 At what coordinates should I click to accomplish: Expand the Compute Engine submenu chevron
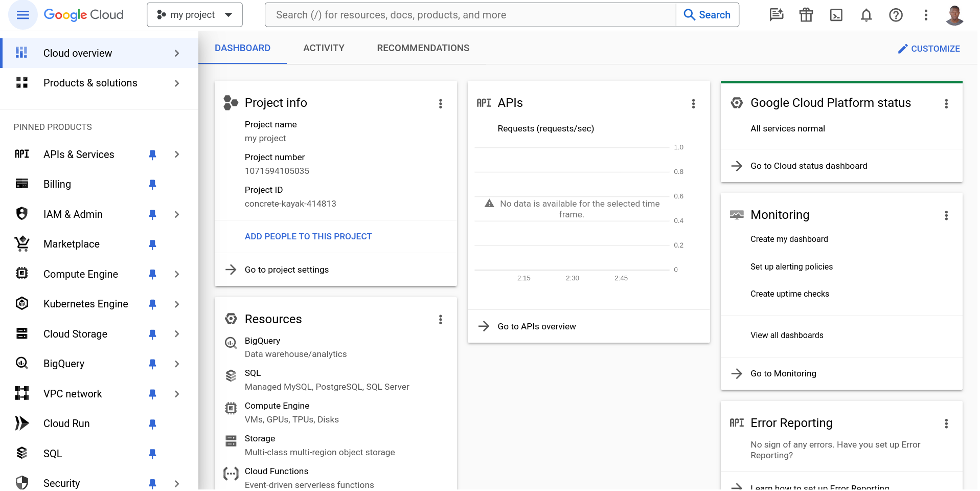pyautogui.click(x=177, y=274)
